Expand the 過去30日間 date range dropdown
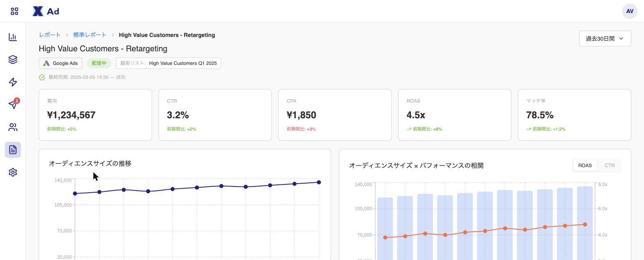 pyautogui.click(x=605, y=39)
